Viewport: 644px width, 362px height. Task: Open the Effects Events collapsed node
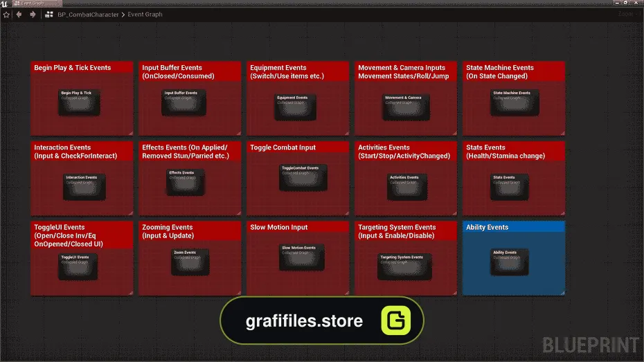(x=185, y=182)
